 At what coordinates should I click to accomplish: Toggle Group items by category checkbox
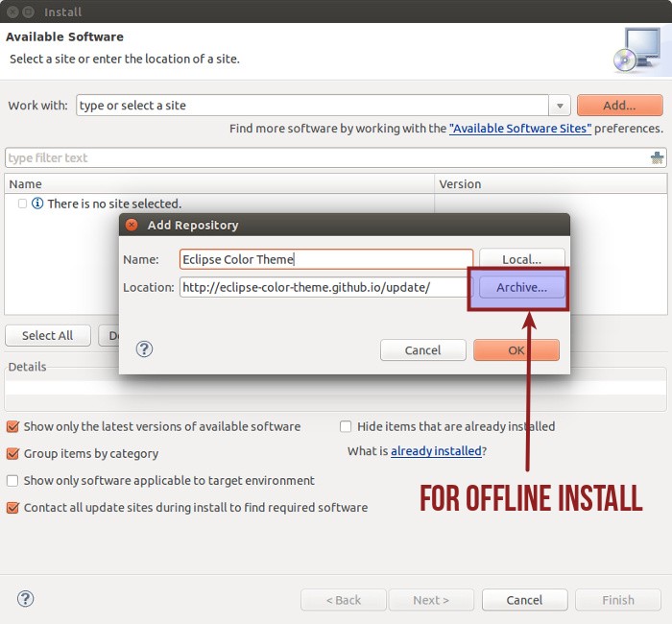[x=12, y=453]
